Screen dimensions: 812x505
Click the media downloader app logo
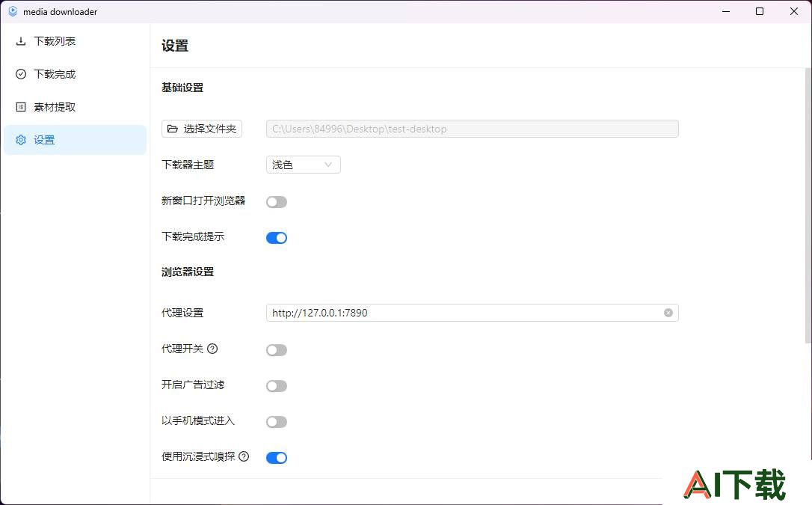point(13,11)
